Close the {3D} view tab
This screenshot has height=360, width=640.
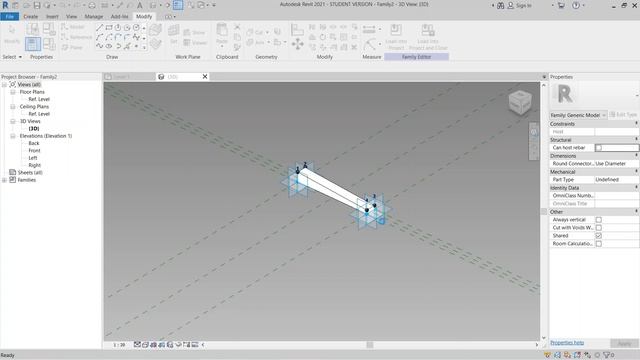[205, 77]
